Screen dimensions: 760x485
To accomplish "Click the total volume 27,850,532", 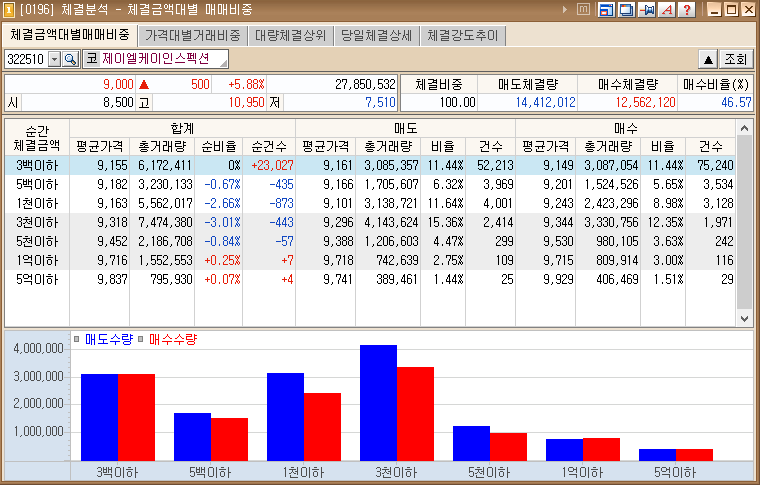I will pyautogui.click(x=365, y=84).
